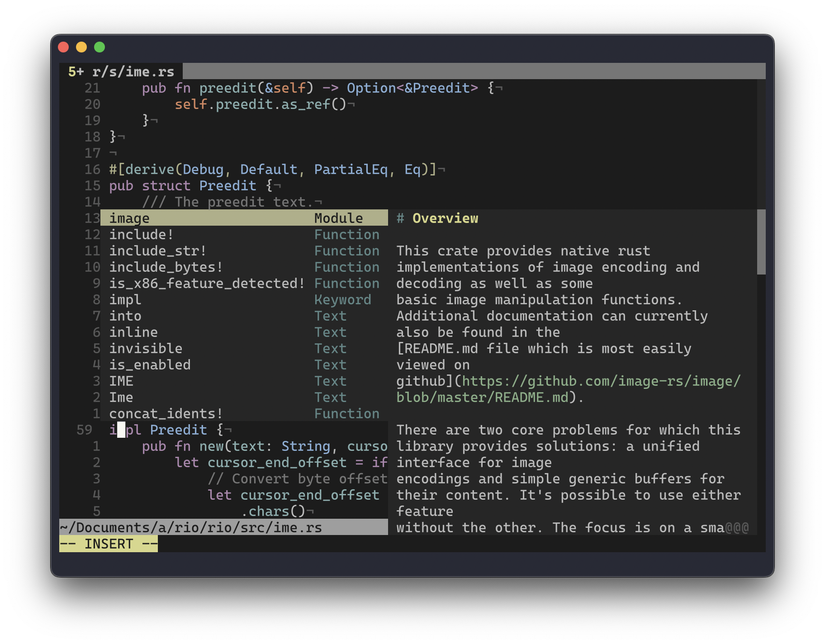
Task: Click the 'pub fn new(text: String' line
Action: [x=265, y=446]
